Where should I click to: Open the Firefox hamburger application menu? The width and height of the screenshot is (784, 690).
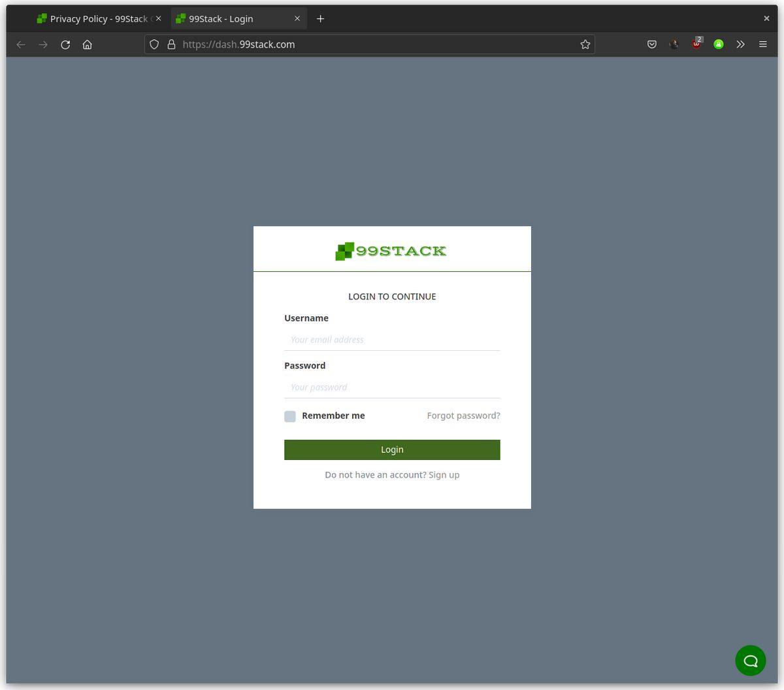coord(762,44)
